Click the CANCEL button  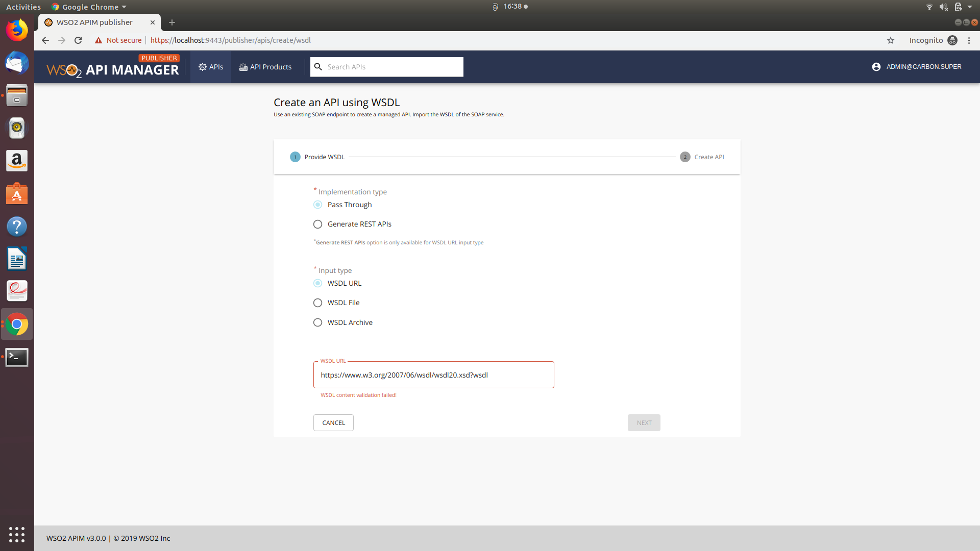333,422
